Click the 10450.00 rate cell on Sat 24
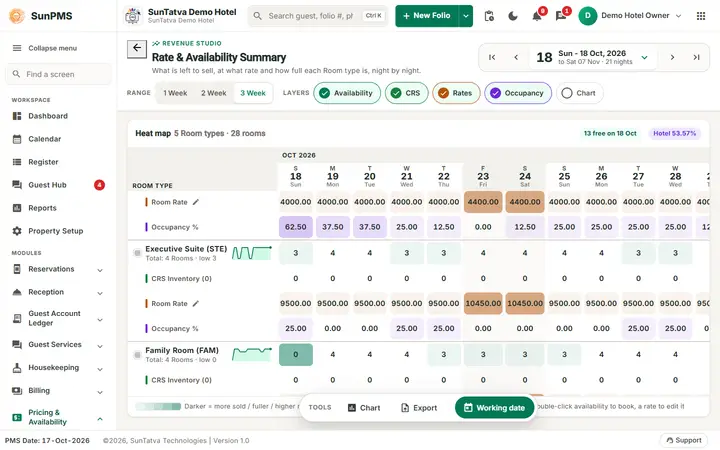The height and width of the screenshot is (450, 720). pos(525,304)
